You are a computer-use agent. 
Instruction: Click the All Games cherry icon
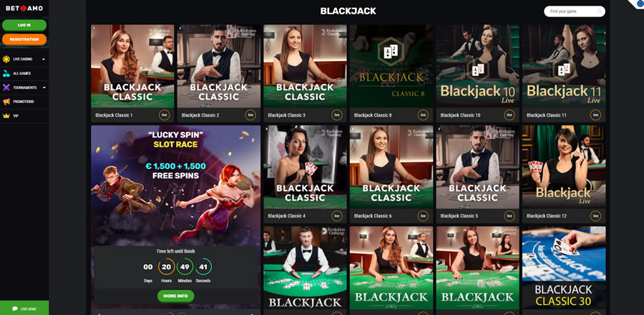click(x=6, y=74)
